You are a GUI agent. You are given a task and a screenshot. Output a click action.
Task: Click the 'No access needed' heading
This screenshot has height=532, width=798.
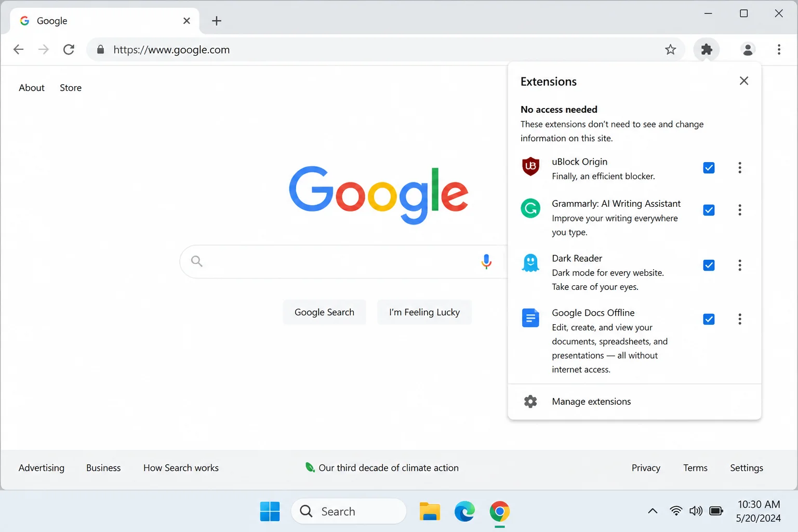click(559, 110)
